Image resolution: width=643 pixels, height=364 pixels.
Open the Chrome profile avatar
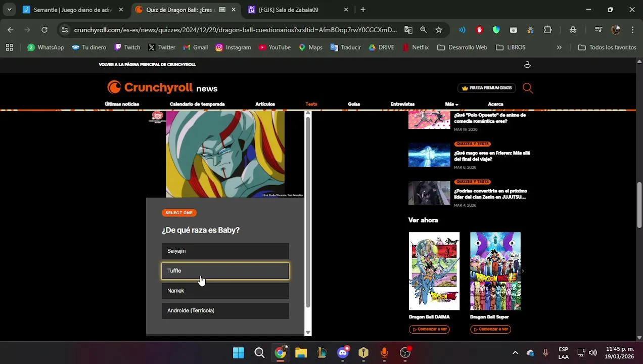coord(616,30)
